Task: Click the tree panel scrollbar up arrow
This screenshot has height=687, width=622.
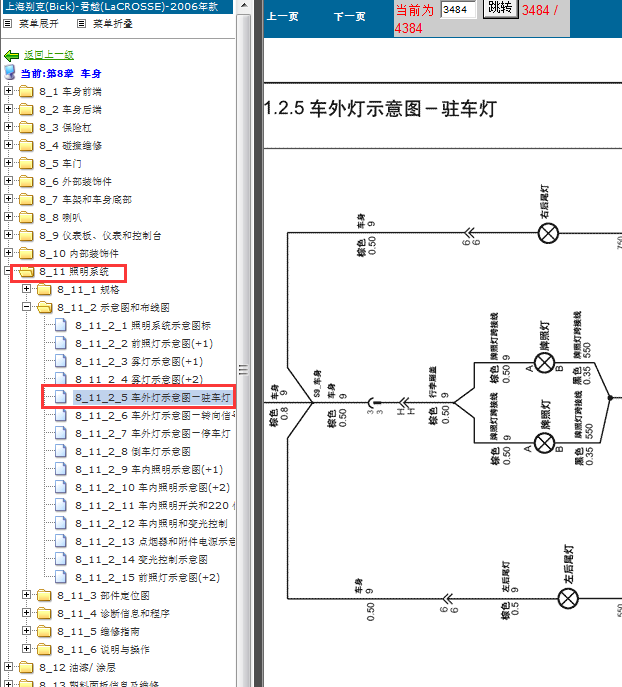Action: tap(244, 6)
